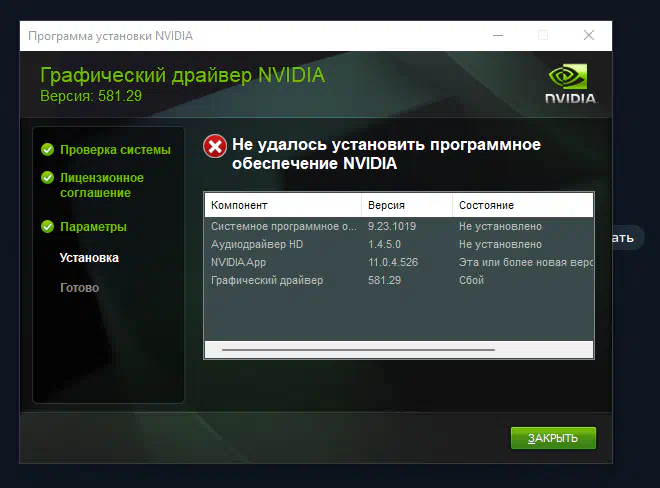Screen dimensions: 660x488
Task: Click the red error icon beside the failure message
Action: click(215, 146)
